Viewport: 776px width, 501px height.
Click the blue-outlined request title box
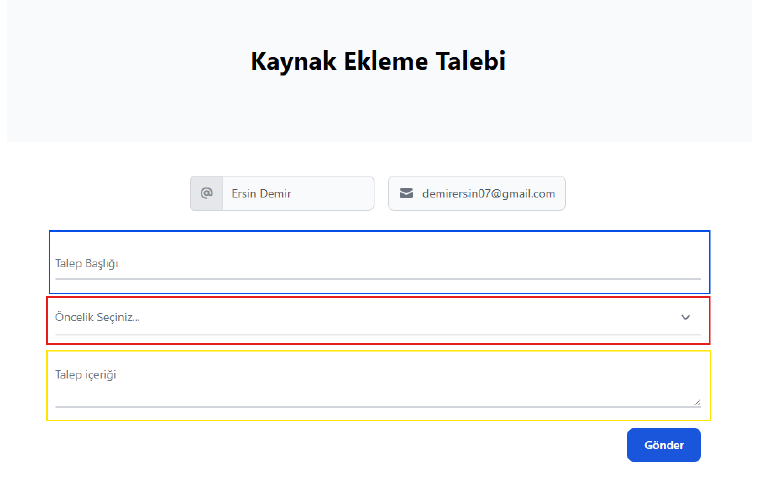point(380,262)
